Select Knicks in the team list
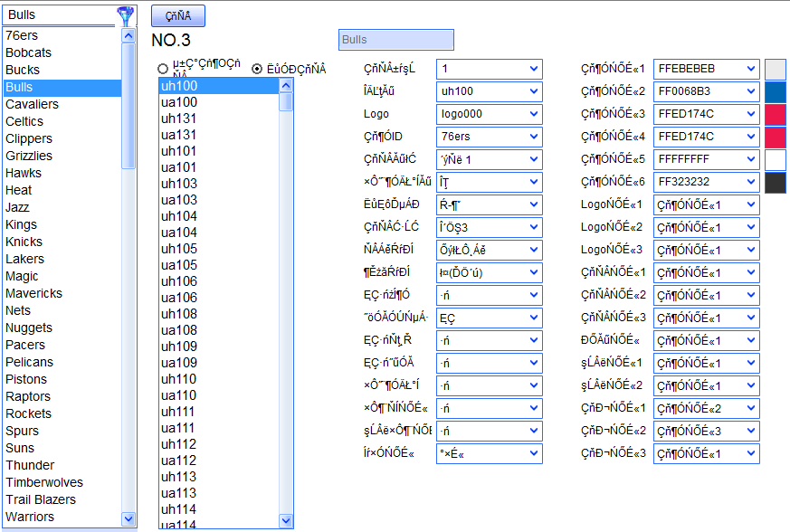This screenshot has width=790, height=532. pyautogui.click(x=62, y=242)
